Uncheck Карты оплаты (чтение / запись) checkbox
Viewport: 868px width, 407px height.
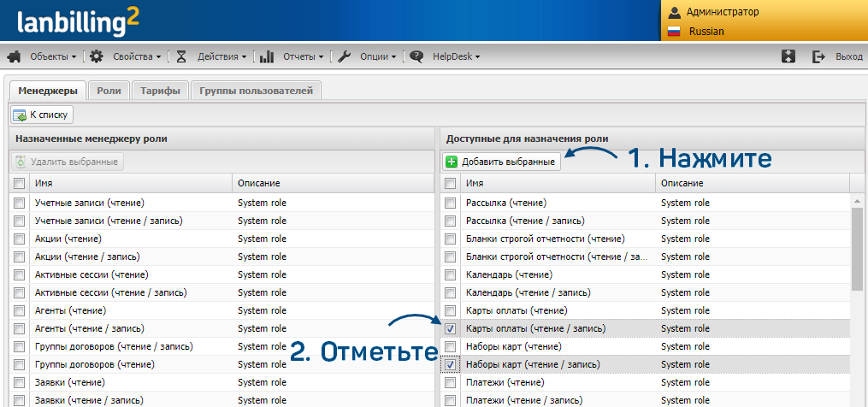point(451,329)
